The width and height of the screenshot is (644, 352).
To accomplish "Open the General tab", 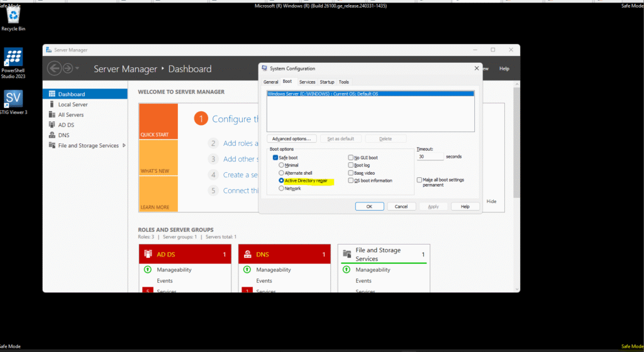I will click(x=270, y=82).
